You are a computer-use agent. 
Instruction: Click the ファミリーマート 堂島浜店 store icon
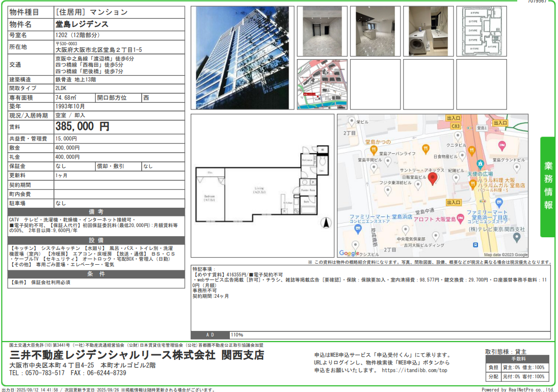pyautogui.click(x=358, y=229)
